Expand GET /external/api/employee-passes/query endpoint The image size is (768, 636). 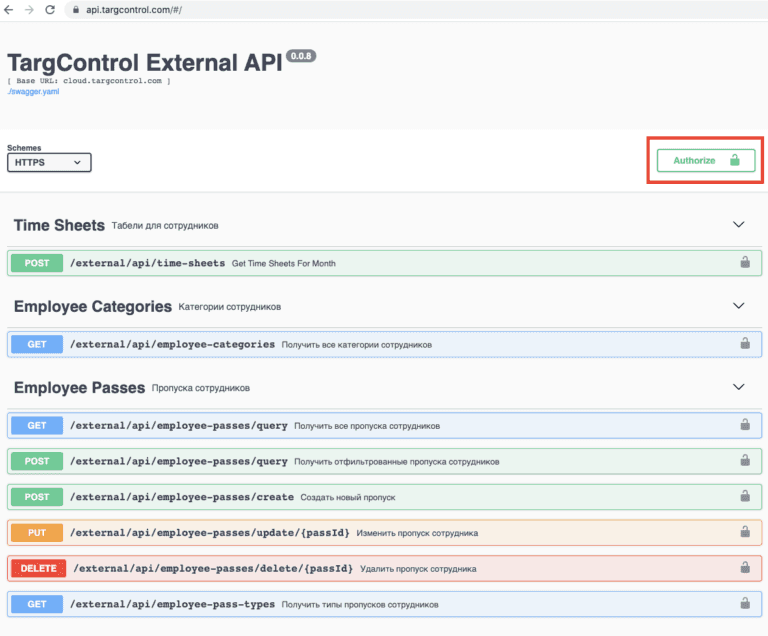(x=384, y=425)
